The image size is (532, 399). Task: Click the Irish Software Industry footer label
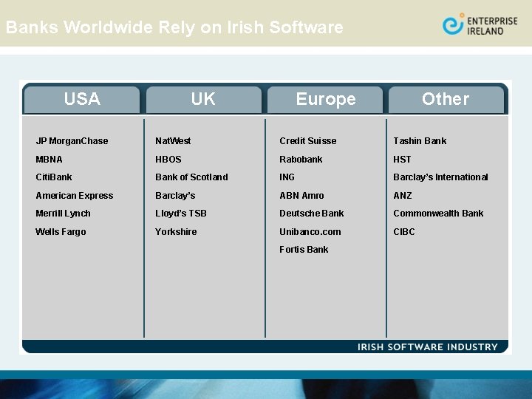(x=428, y=347)
